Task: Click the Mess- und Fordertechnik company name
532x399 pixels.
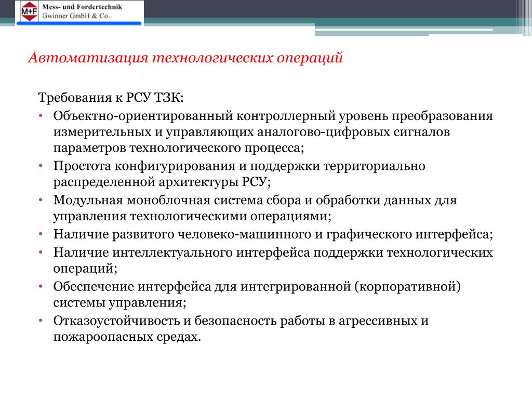Action: click(x=82, y=7)
